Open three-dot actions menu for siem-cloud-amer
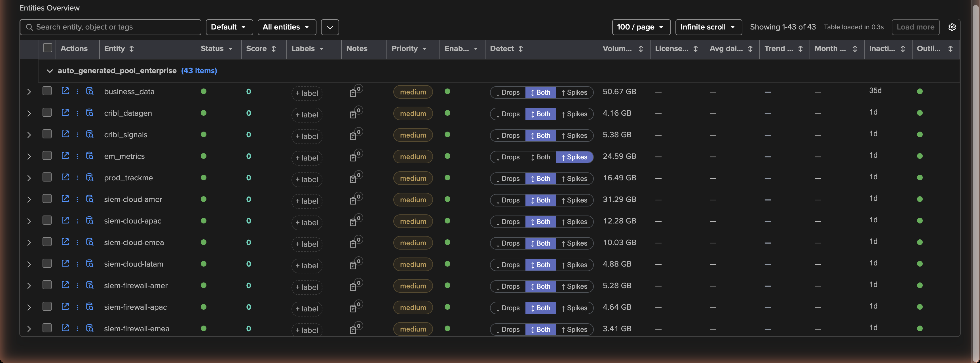 click(77, 199)
